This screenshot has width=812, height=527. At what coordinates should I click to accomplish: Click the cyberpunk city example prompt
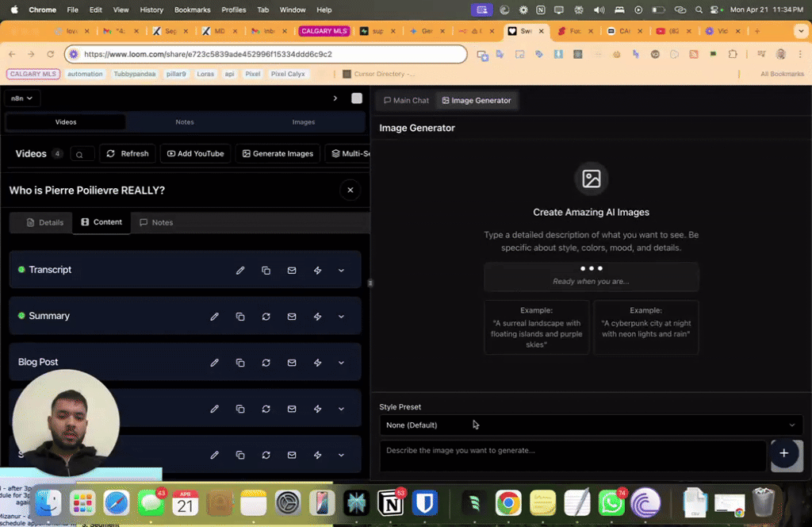[645, 328]
